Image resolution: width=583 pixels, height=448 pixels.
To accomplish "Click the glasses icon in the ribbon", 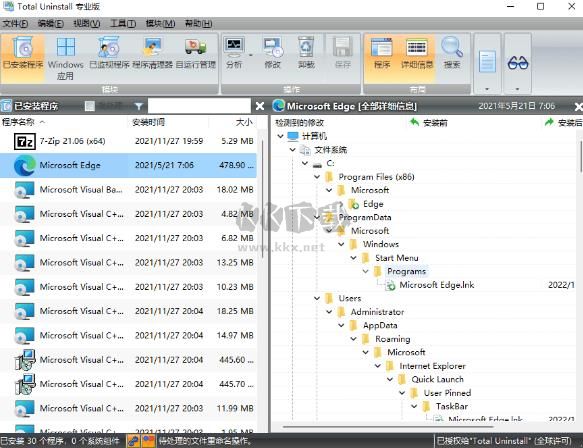I will [518, 63].
